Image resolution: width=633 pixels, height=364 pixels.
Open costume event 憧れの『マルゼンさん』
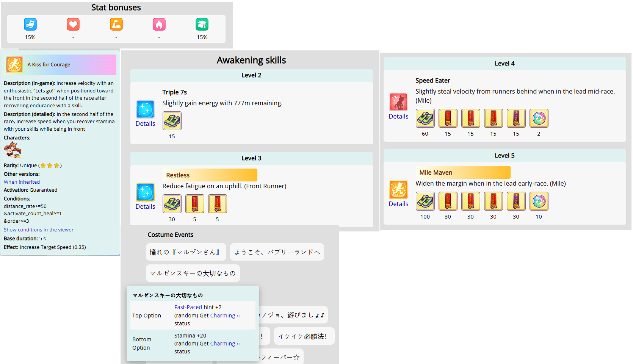click(186, 252)
